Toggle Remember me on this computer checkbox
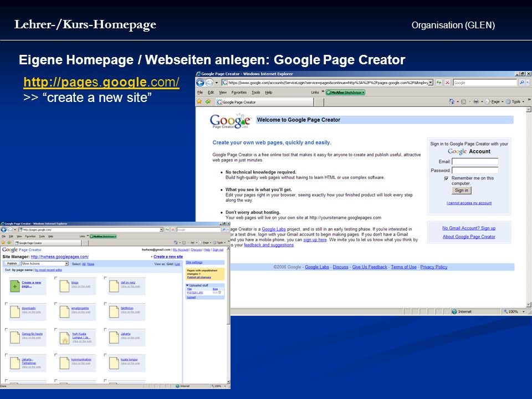532x399 pixels. (446, 178)
